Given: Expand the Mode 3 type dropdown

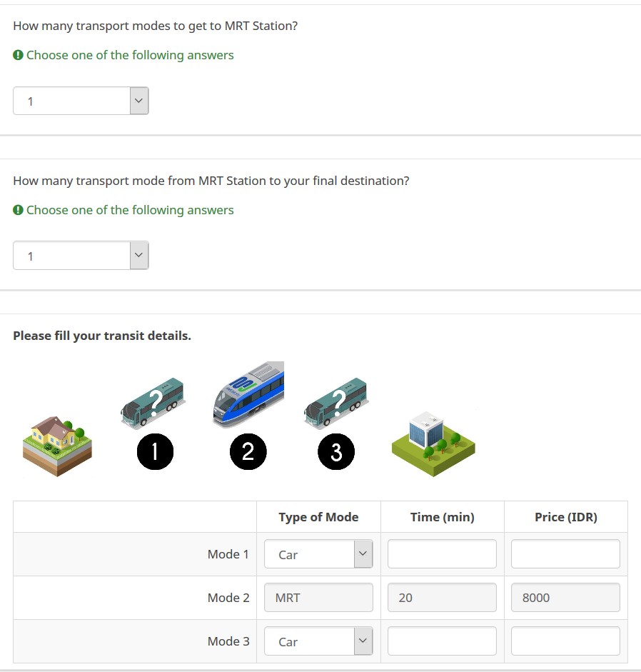Looking at the screenshot, I should (318, 641).
